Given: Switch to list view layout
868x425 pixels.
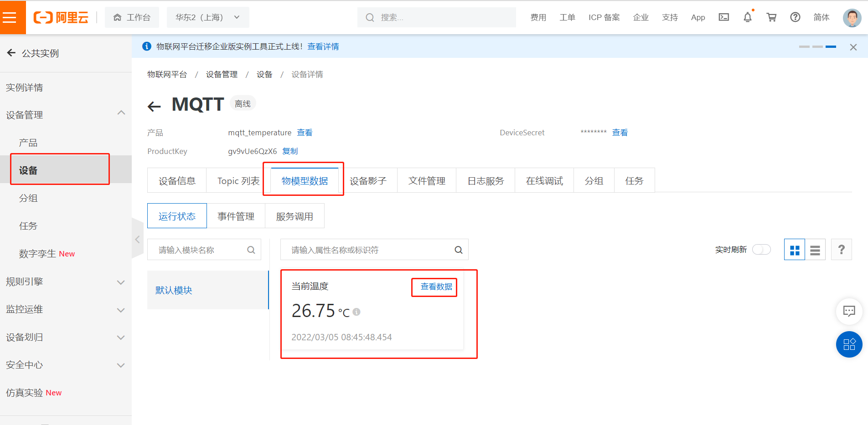Looking at the screenshot, I should pos(815,250).
